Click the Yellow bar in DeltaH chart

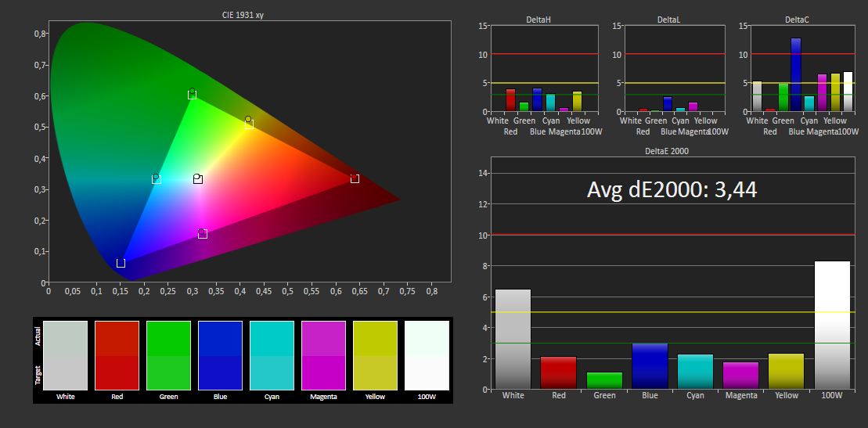point(577,101)
